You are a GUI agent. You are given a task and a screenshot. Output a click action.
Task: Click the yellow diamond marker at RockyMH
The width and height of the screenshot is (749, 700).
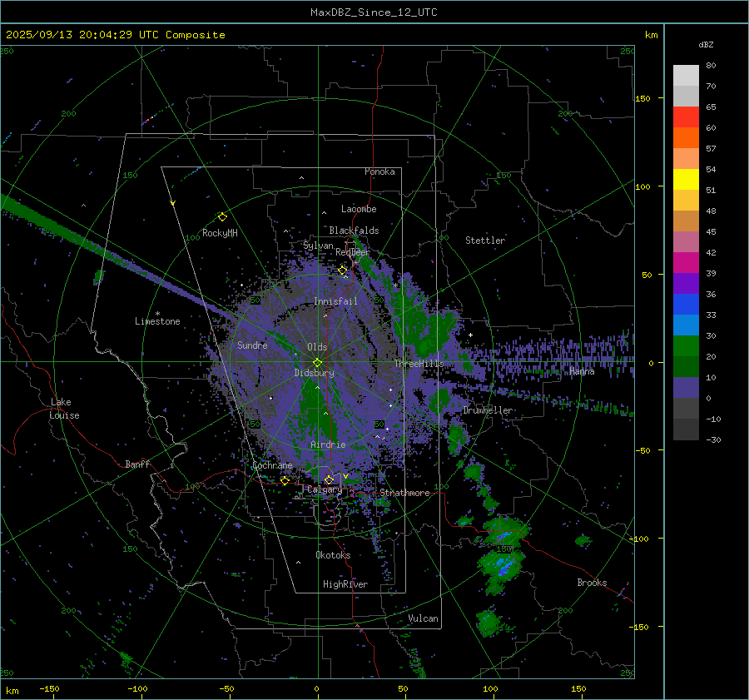point(222,217)
